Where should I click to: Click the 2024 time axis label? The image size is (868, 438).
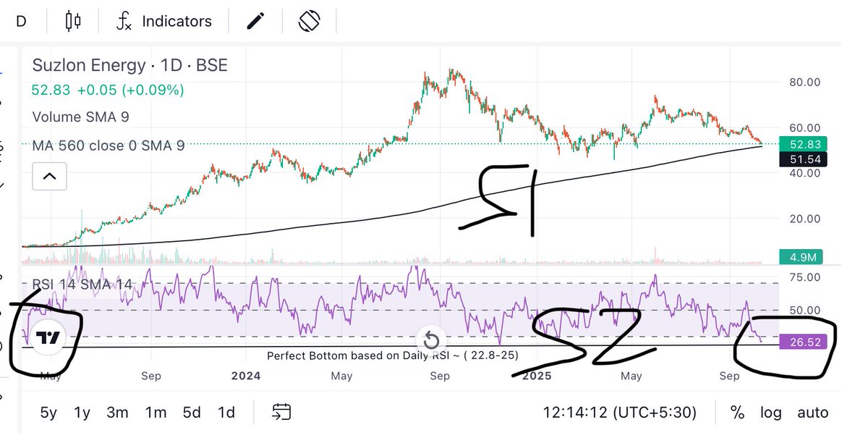[x=246, y=376]
